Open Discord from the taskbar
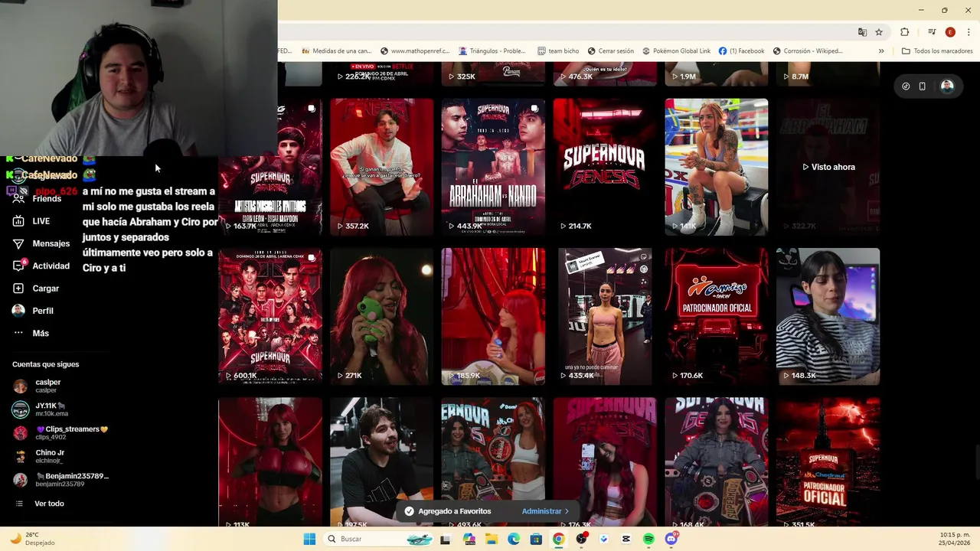The image size is (980, 551). pyautogui.click(x=671, y=539)
